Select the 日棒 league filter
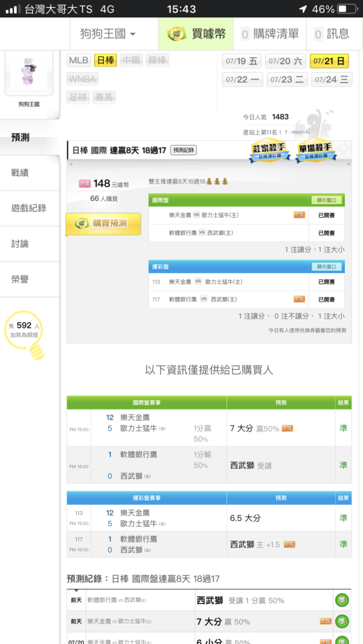The image size is (363, 644). pyautogui.click(x=106, y=61)
